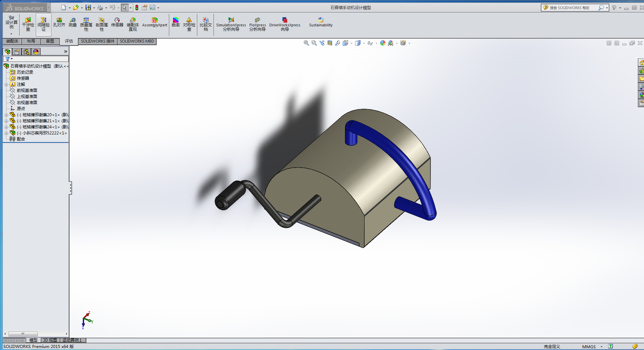Screen dimensions: 644x350
Task: Click the Edit Appearance color ball icon
Action: pyautogui.click(x=382, y=43)
